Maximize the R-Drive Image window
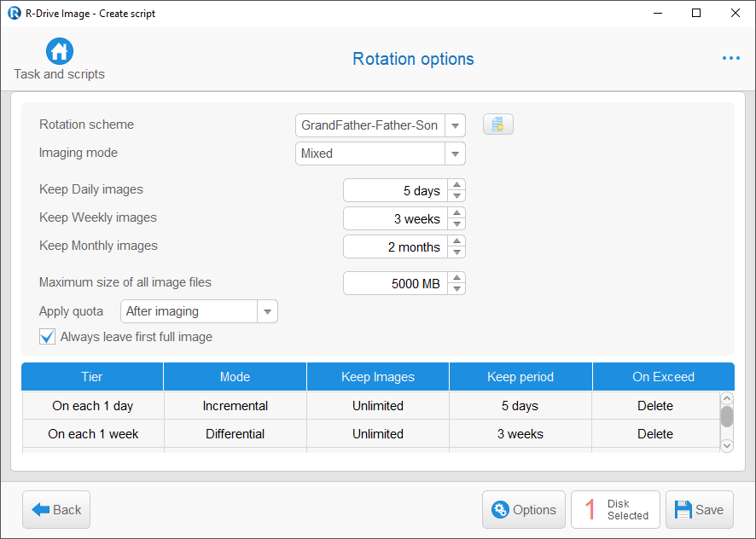The width and height of the screenshot is (756, 539). 696,13
